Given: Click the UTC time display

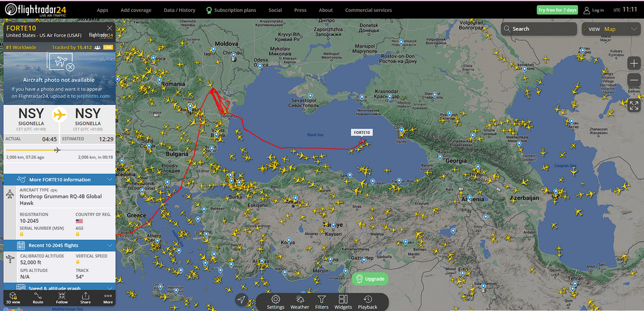Looking at the screenshot, I should click(x=626, y=9).
